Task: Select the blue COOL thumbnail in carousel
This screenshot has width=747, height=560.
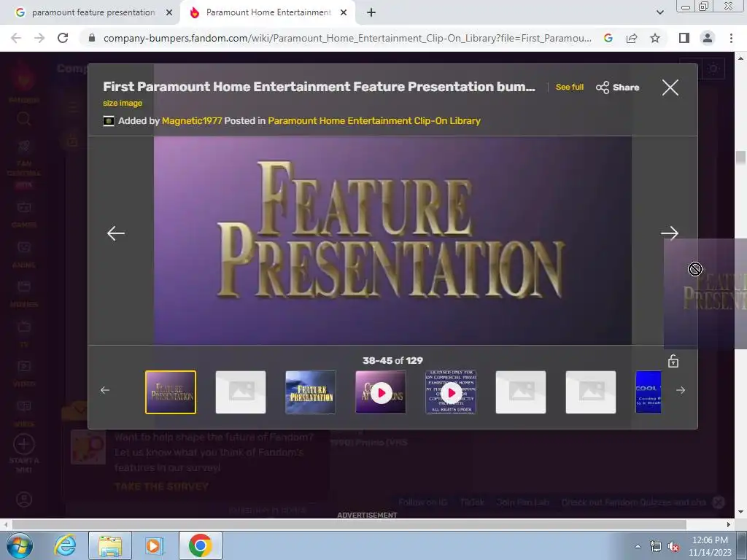Action: point(649,392)
